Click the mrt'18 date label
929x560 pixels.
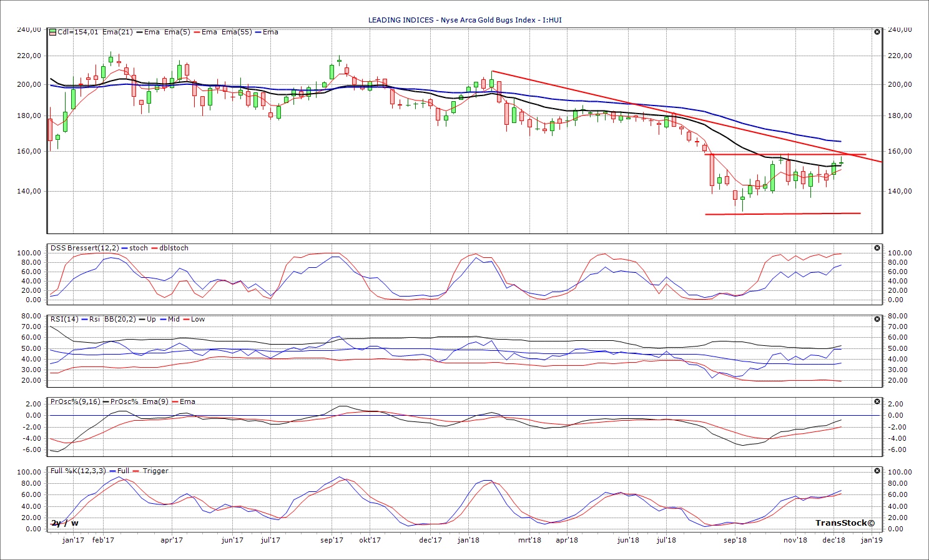coord(529,540)
